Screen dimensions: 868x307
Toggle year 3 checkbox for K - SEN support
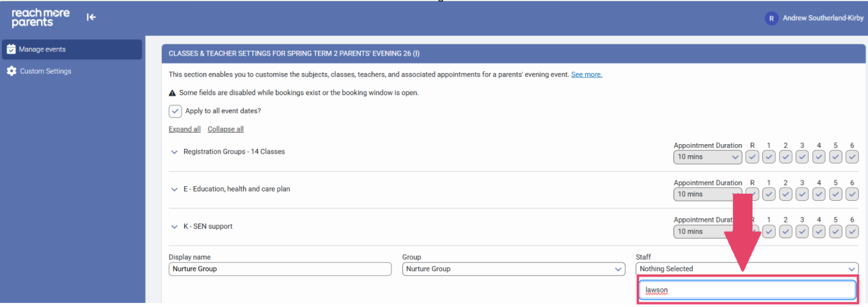(x=803, y=231)
